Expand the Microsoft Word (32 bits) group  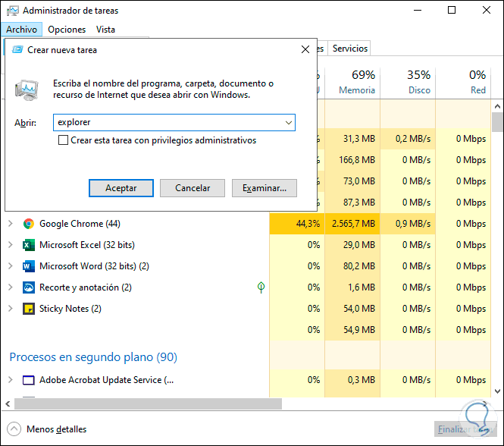coord(11,266)
